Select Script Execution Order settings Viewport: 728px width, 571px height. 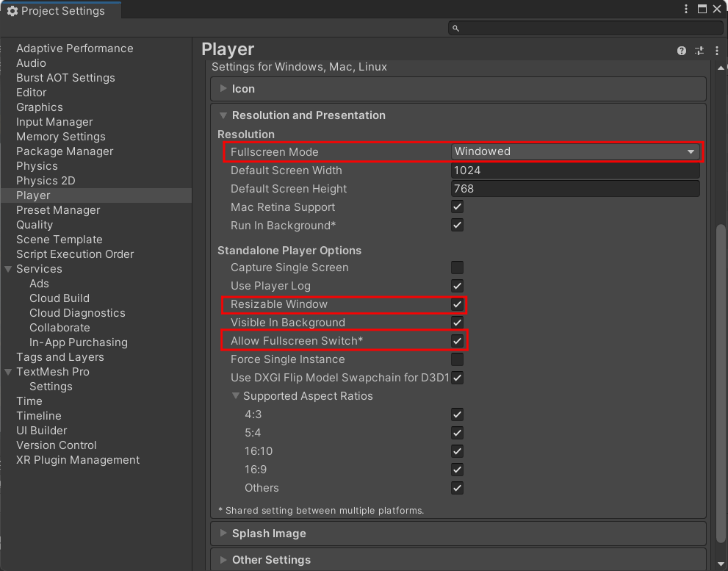coord(75,254)
